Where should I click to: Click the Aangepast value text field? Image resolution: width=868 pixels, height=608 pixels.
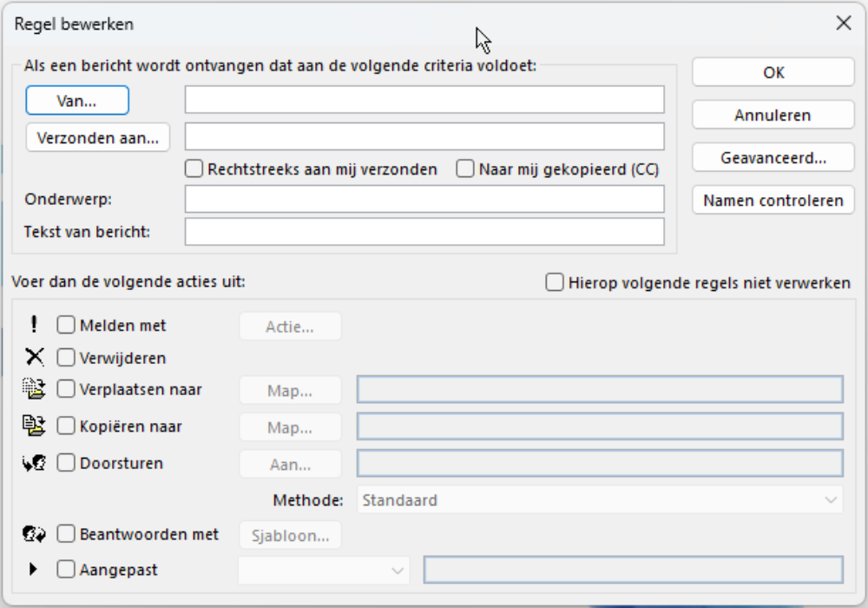pos(634,570)
